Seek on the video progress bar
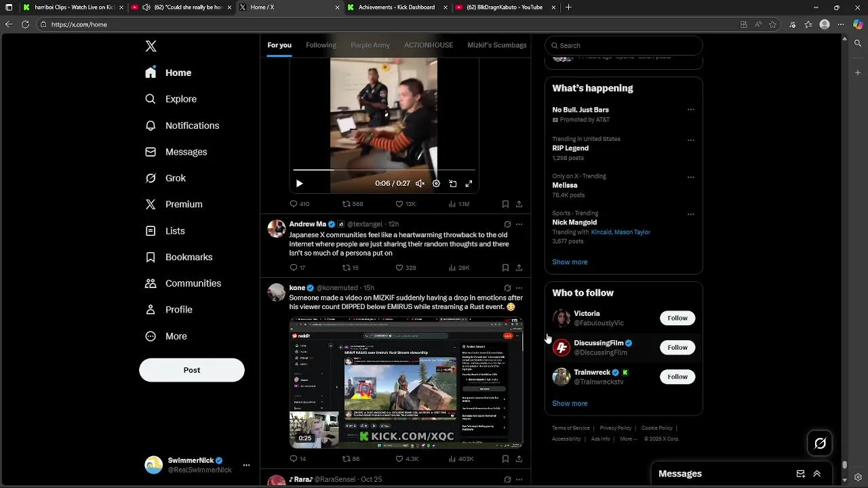This screenshot has width=868, height=488. (384, 170)
